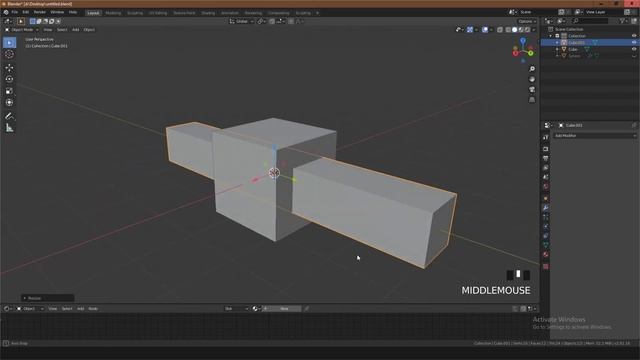Click New material button in node editor
Image resolution: width=640 pixels, height=360 pixels.
click(x=281, y=309)
